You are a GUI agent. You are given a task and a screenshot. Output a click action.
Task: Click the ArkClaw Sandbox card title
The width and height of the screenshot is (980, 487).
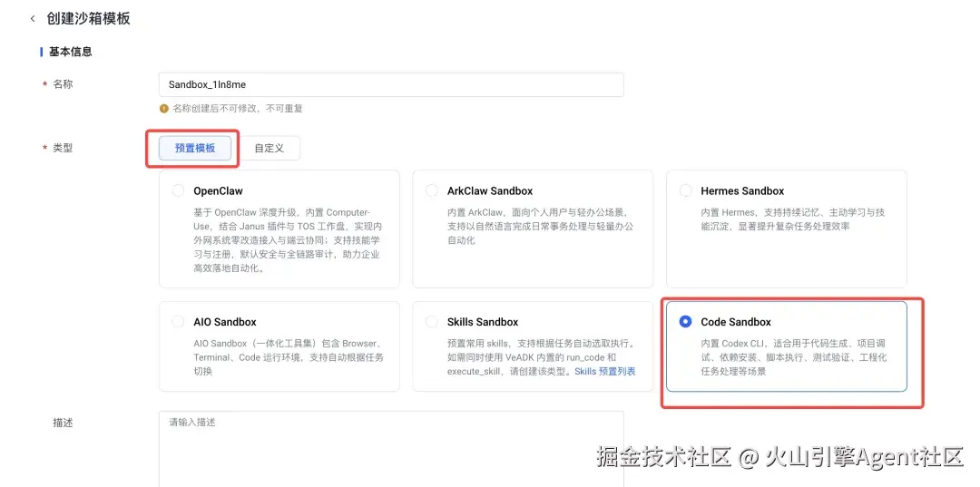(x=490, y=190)
